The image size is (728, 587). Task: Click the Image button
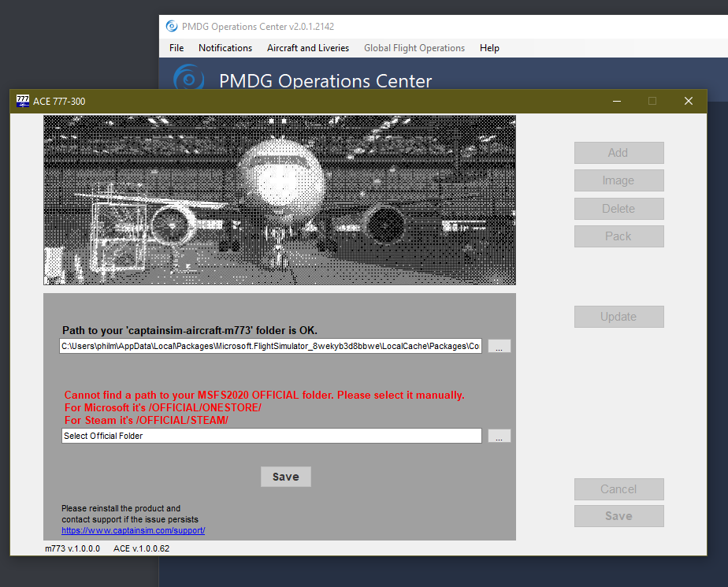pos(619,180)
